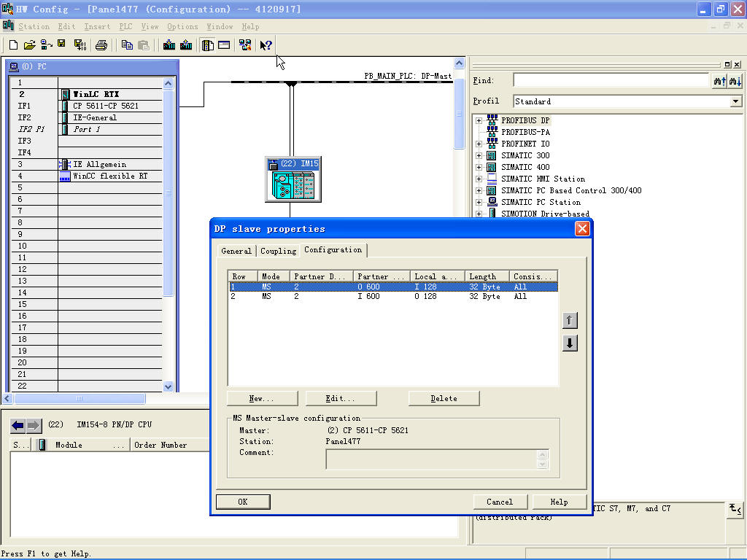Close the DP slave properties dialog
This screenshot has height=560, width=747.
pos(582,229)
